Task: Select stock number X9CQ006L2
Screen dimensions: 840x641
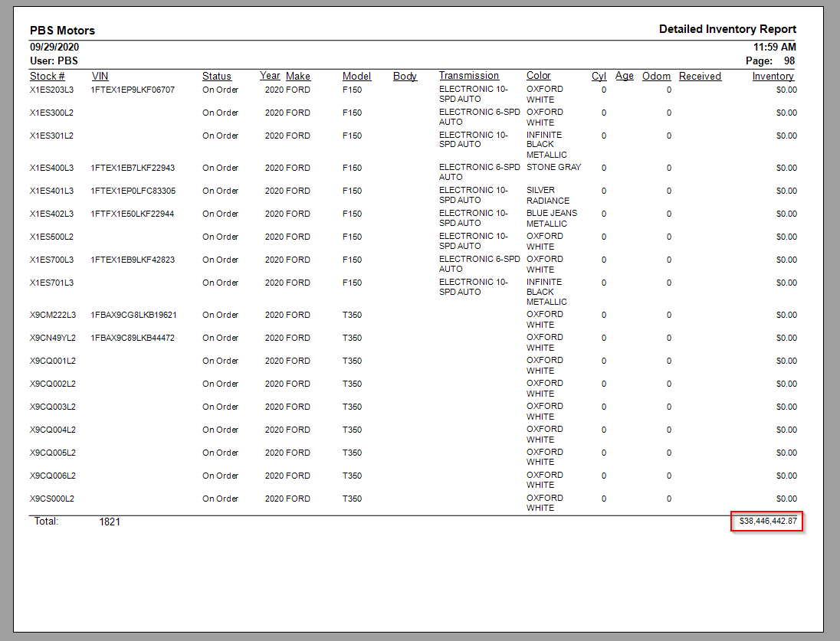Action: click(x=52, y=476)
